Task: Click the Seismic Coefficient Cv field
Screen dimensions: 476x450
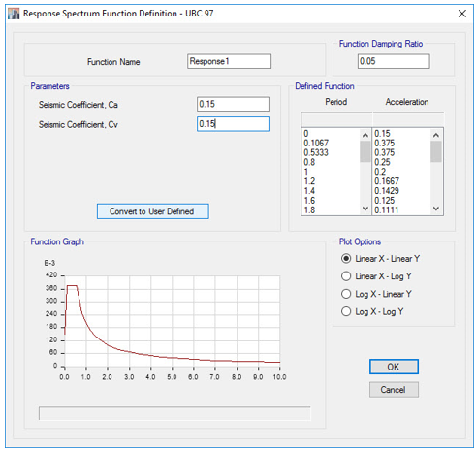Action: [233, 124]
